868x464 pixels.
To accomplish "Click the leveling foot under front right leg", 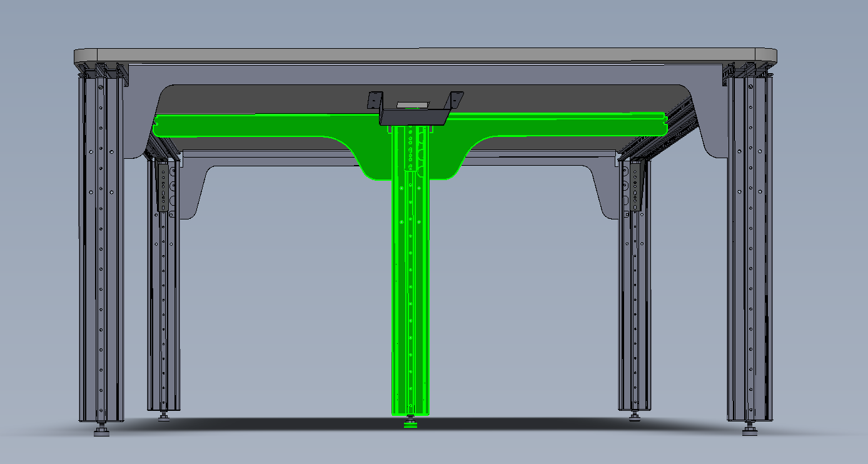I will pos(749,430).
